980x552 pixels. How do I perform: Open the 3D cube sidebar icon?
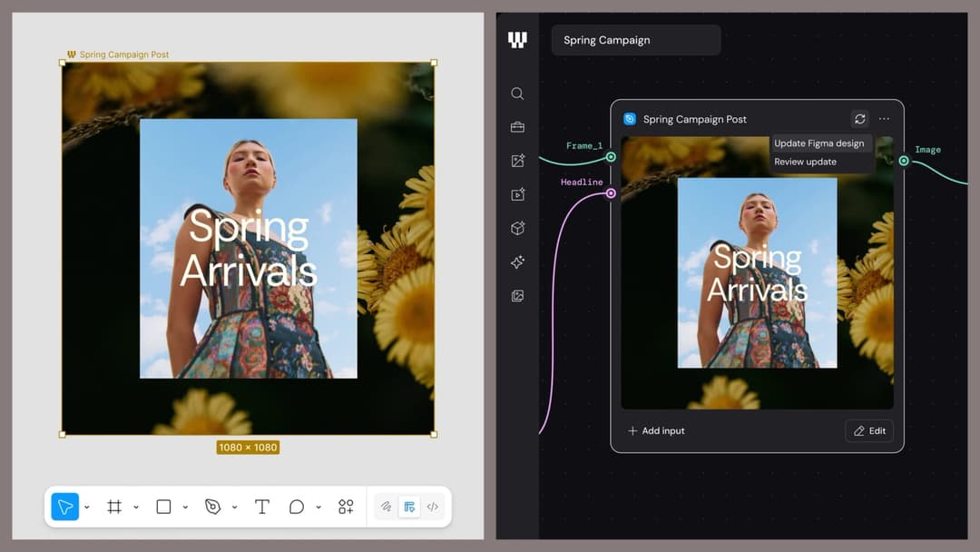tap(517, 228)
